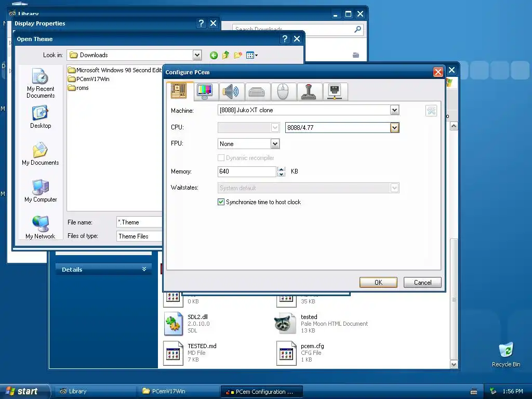Select the tested Pale Moon HTML document
Screen dimensions: 532x399
pyautogui.click(x=321, y=323)
